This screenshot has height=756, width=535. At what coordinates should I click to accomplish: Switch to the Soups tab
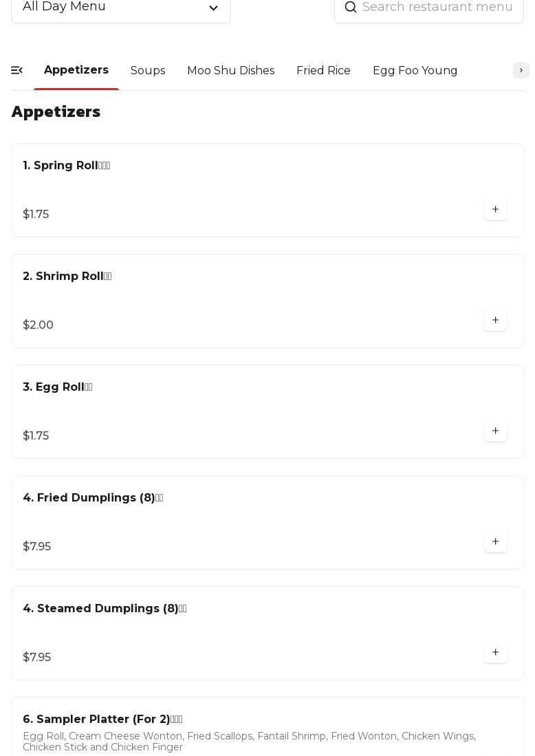[148, 71]
